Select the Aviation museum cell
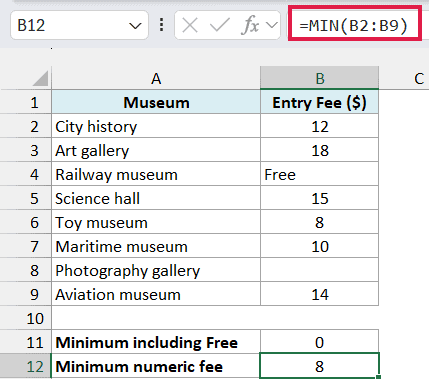 point(156,294)
